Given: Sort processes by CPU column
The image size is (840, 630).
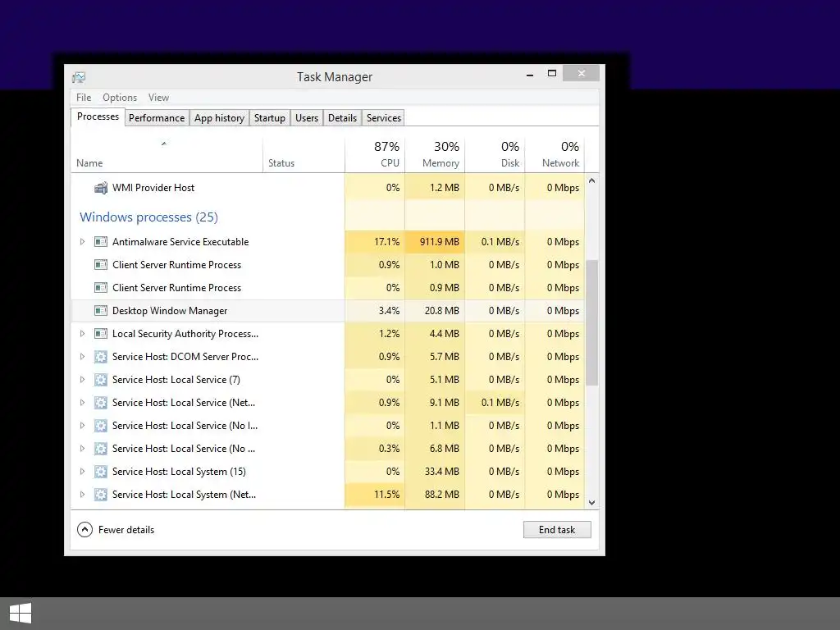Looking at the screenshot, I should 375,155.
